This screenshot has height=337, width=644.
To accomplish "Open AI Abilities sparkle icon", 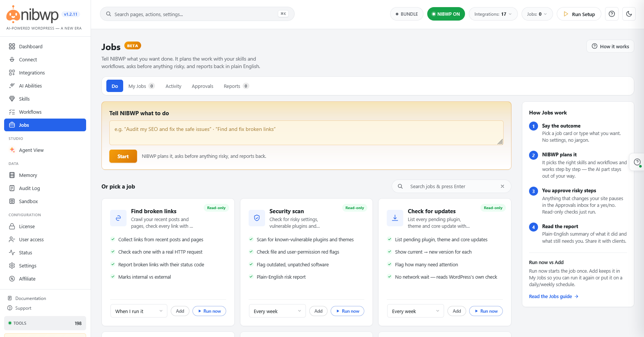I will (12, 86).
